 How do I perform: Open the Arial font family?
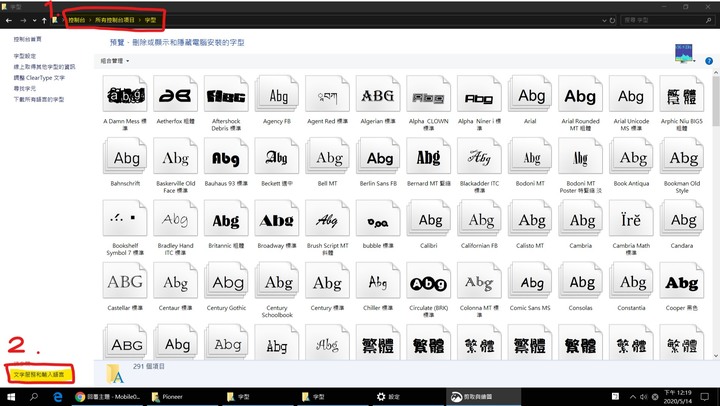pyautogui.click(x=530, y=95)
